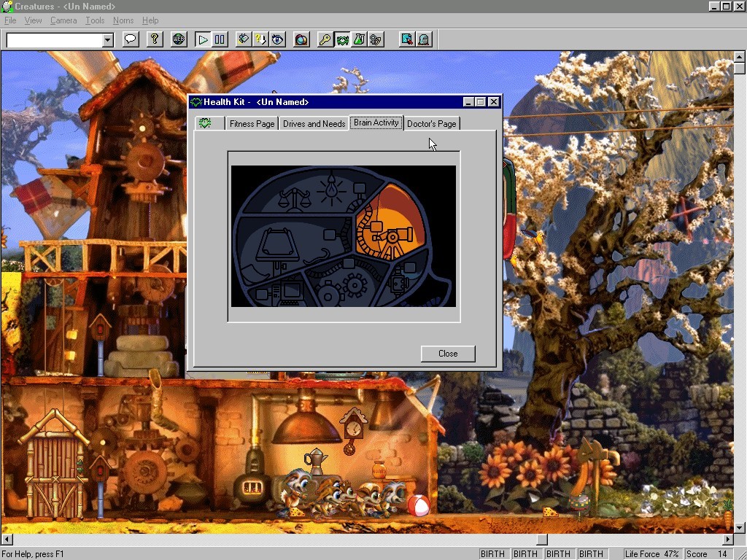The image size is (747, 560).
Task: Click the scales icon in the brain diagram
Action: click(295, 200)
